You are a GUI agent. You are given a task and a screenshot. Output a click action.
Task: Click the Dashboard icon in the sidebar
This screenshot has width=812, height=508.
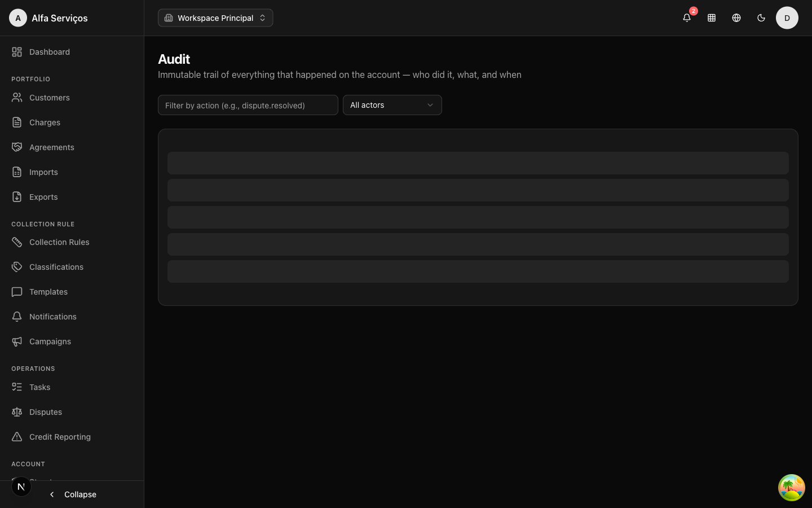(x=17, y=52)
